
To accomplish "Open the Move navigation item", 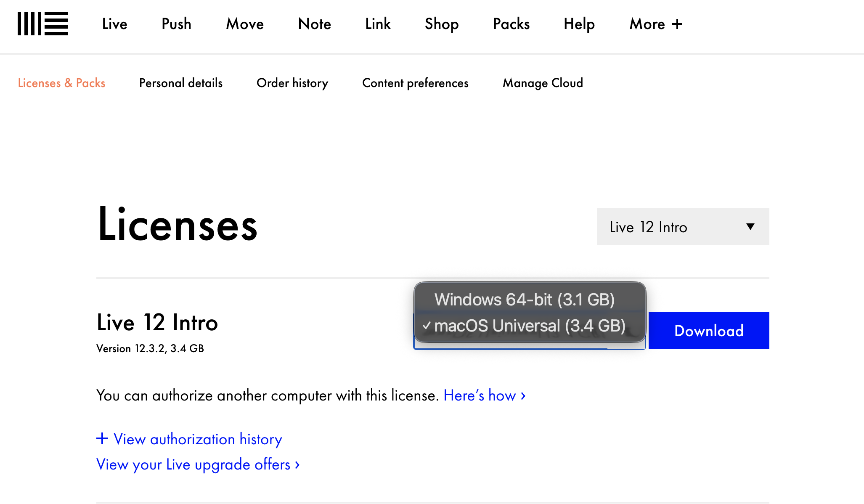I will (245, 24).
